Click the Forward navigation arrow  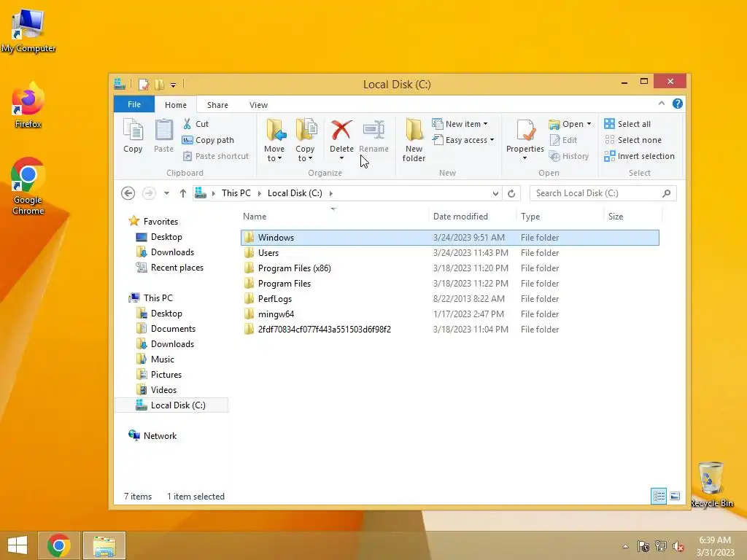[149, 193]
